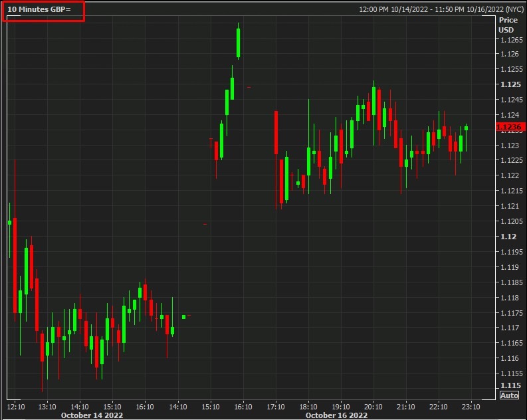Click the current price tag 1.1236
The image size is (527, 420).
point(510,127)
